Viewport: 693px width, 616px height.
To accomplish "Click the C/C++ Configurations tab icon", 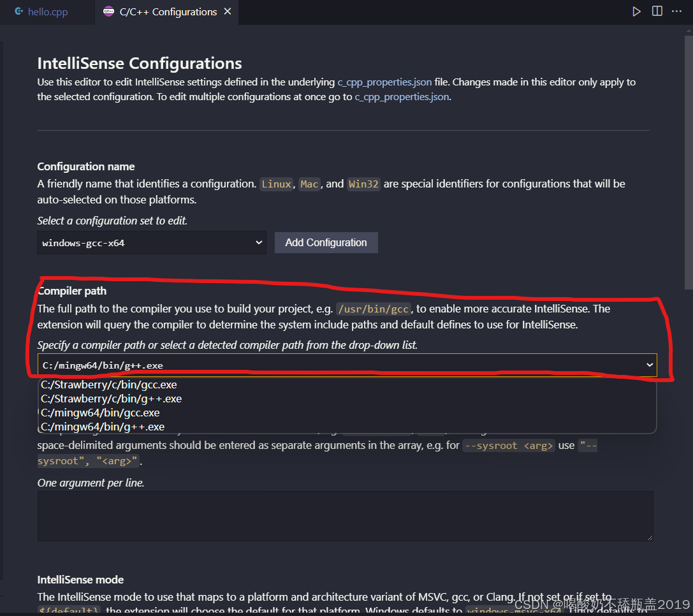I will point(108,11).
